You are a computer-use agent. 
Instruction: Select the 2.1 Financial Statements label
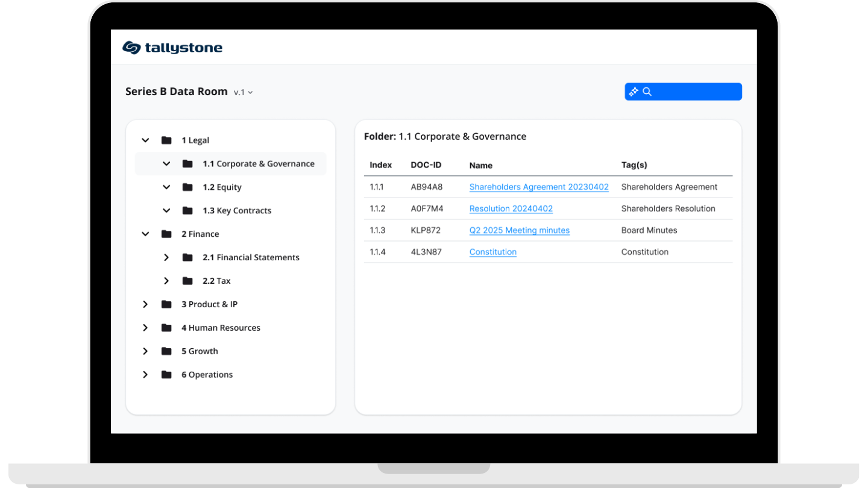click(251, 257)
